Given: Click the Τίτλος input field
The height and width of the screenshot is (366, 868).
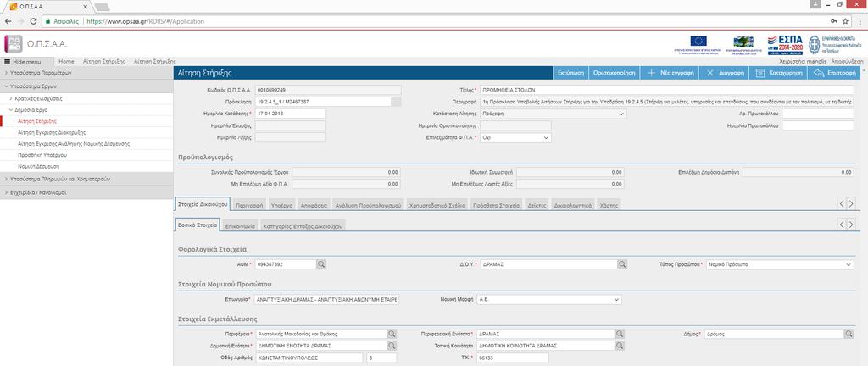Looking at the screenshot, I should pyautogui.click(x=666, y=90).
